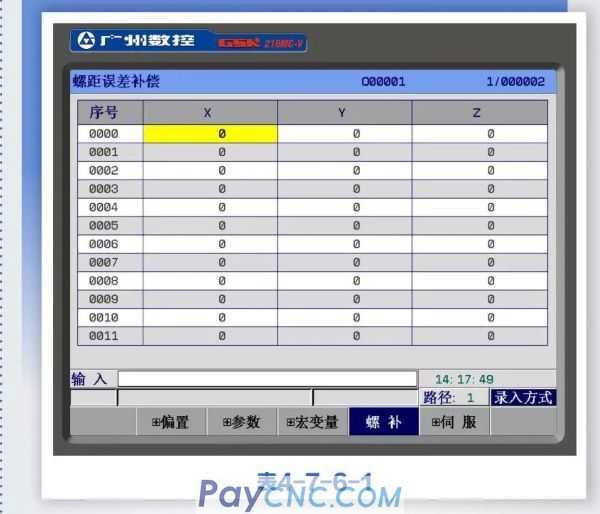Click the GSK logo icon in the header
The height and width of the screenshot is (514, 600).
coord(86,41)
